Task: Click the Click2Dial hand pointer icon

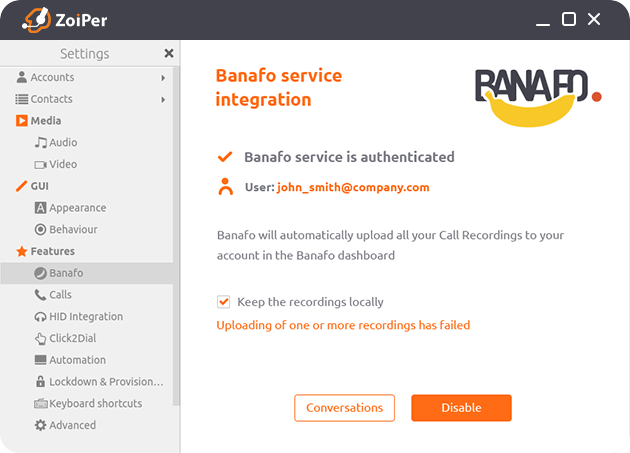Action: tap(40, 338)
